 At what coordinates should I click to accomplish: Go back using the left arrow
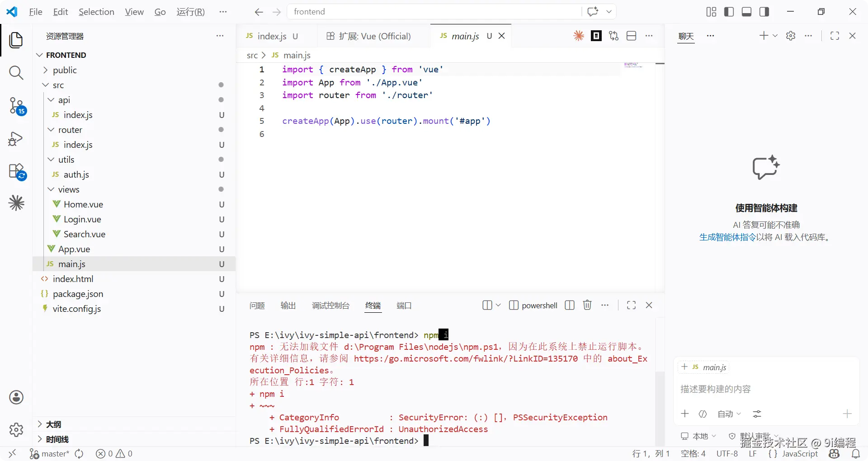(x=259, y=12)
